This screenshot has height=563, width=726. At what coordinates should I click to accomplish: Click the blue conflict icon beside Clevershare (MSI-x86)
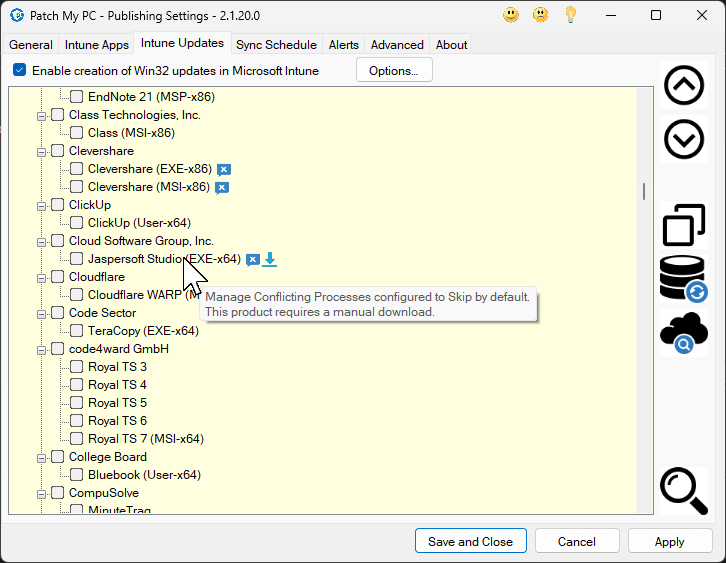222,188
